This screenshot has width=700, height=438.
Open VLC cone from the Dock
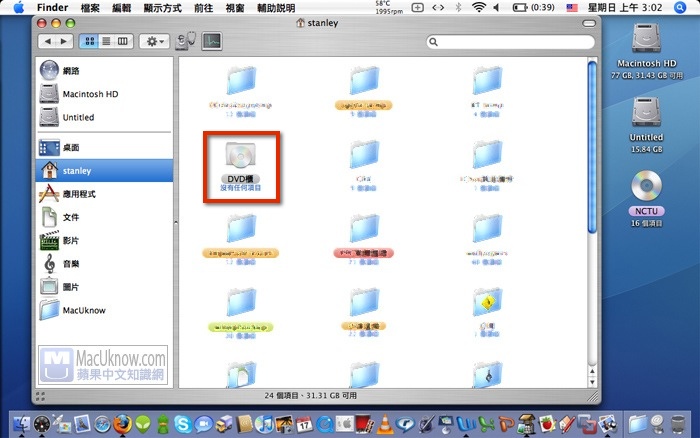pos(385,424)
